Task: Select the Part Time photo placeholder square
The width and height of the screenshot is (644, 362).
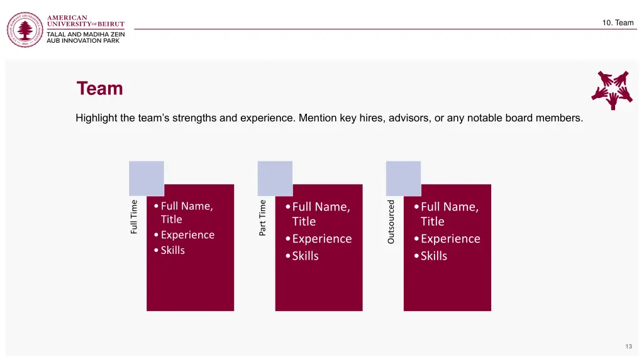Action: tap(275, 178)
